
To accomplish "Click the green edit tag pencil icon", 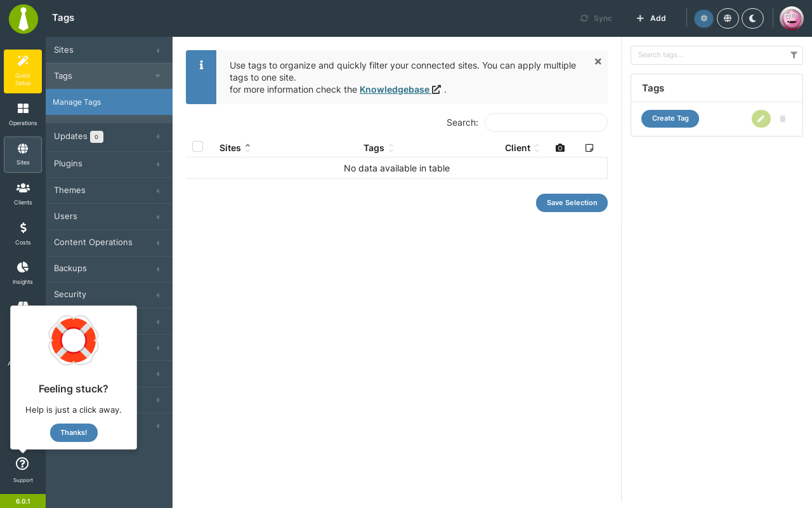I will click(761, 119).
